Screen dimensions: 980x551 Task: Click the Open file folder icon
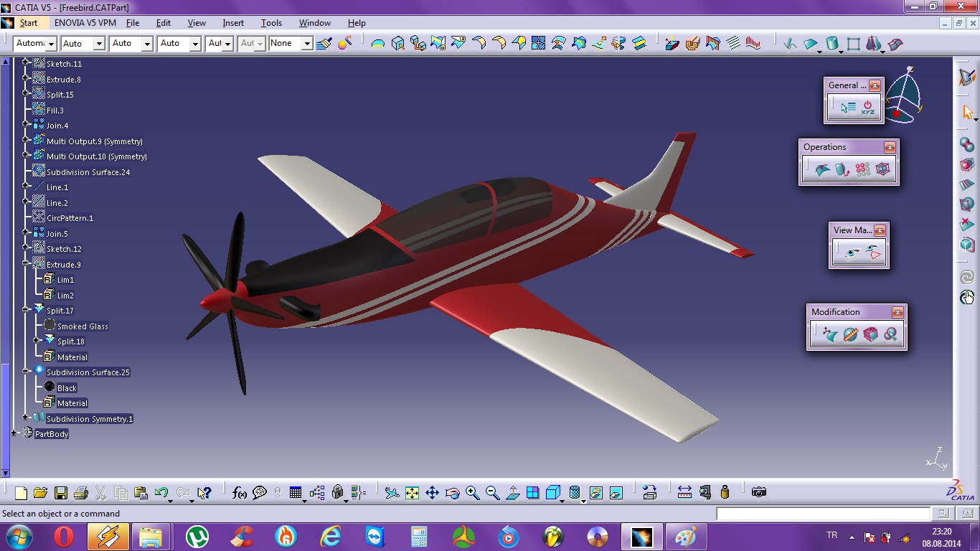pos(40,493)
